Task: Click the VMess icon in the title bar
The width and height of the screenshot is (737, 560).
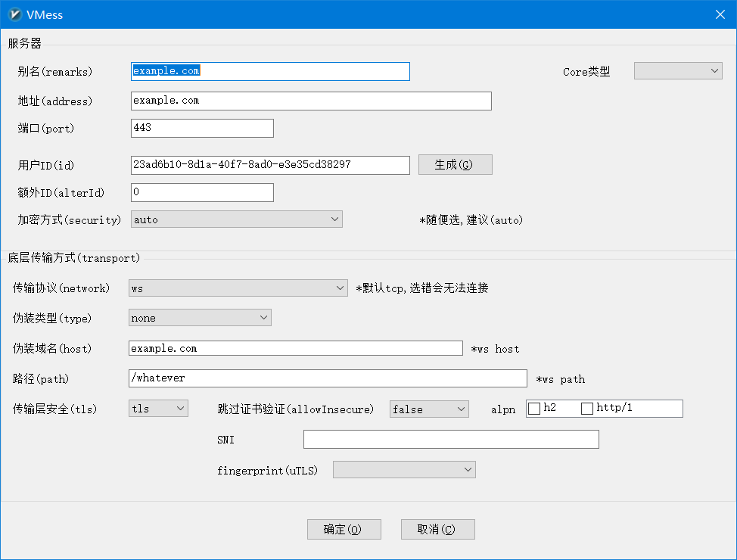Action: coord(15,14)
